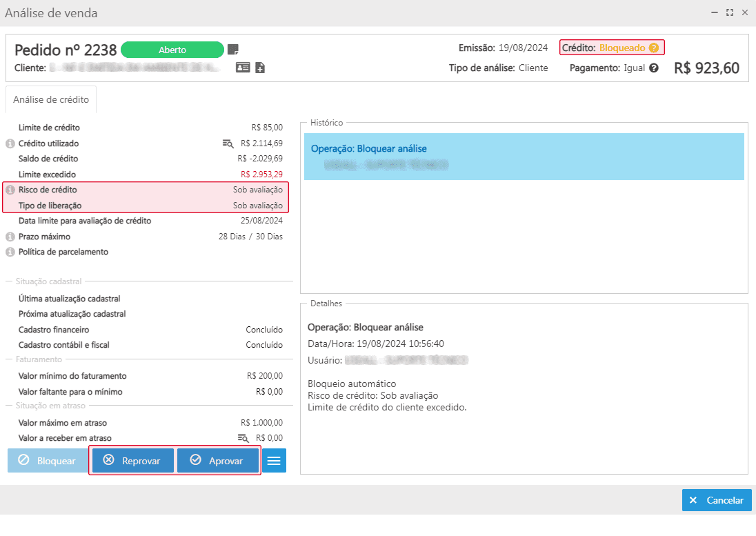Click the help icon beside Pagamento Igual
This screenshot has width=756, height=536.
pos(654,68)
